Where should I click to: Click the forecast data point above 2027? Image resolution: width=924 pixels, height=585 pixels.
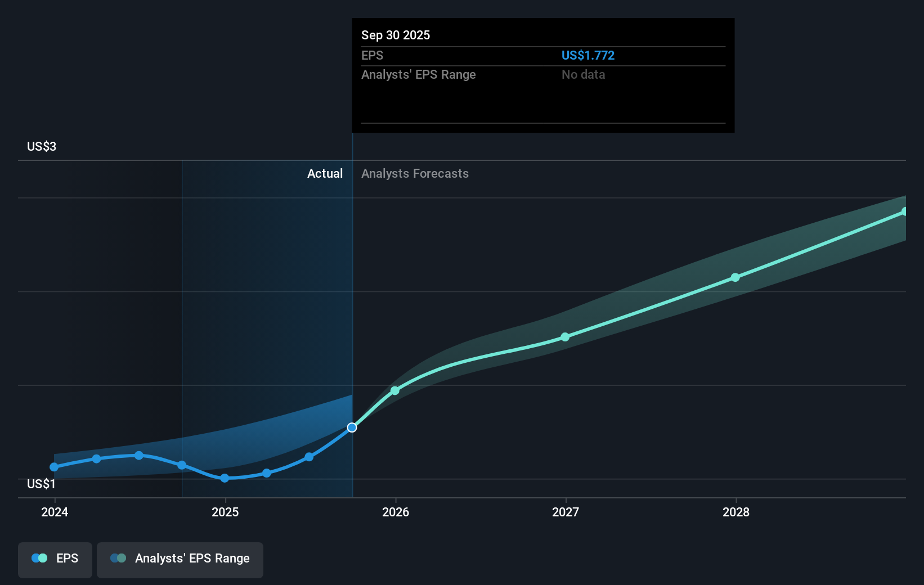click(565, 337)
